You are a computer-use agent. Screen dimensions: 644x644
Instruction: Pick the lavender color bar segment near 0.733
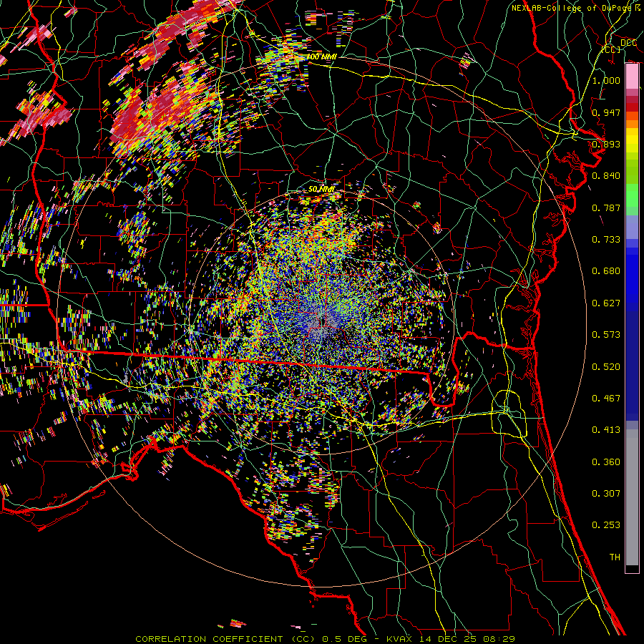click(632, 227)
